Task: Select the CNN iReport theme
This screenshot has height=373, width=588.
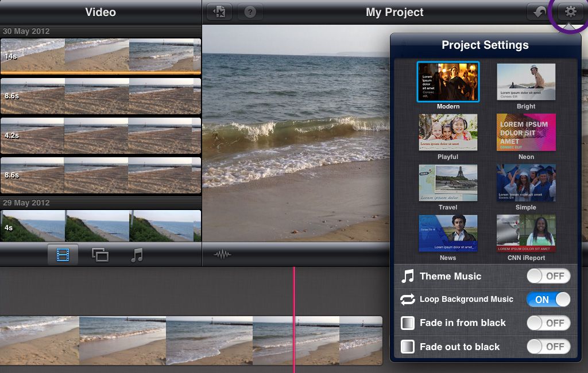Action: coord(526,233)
